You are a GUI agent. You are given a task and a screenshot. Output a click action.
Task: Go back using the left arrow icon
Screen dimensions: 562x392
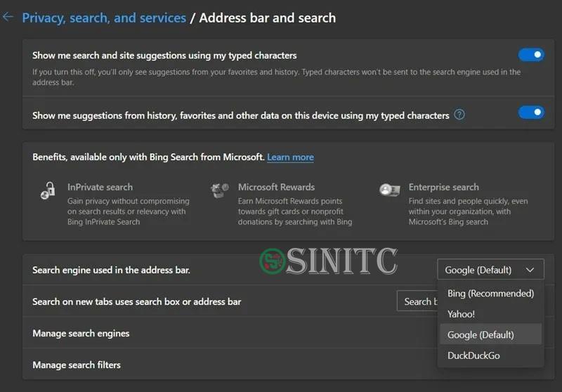[8, 17]
